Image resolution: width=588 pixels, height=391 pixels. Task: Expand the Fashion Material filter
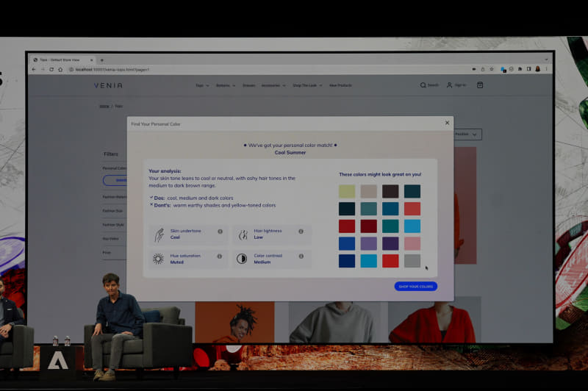pos(115,197)
